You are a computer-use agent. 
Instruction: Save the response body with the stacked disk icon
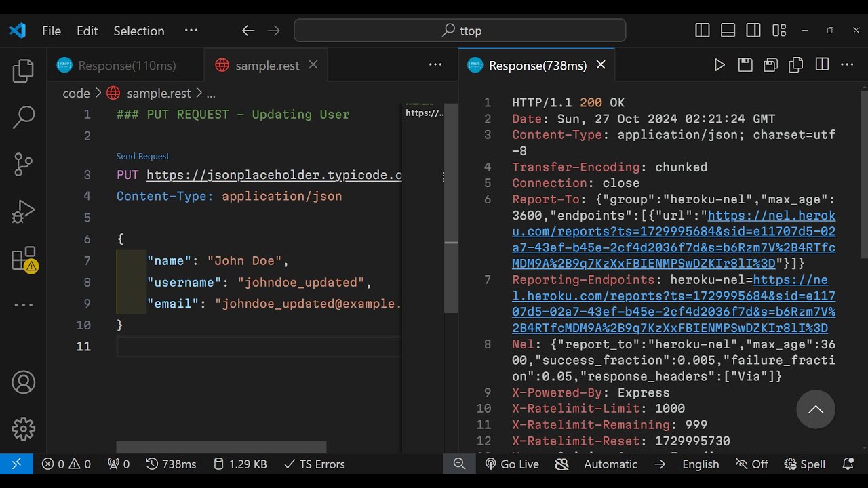[770, 65]
